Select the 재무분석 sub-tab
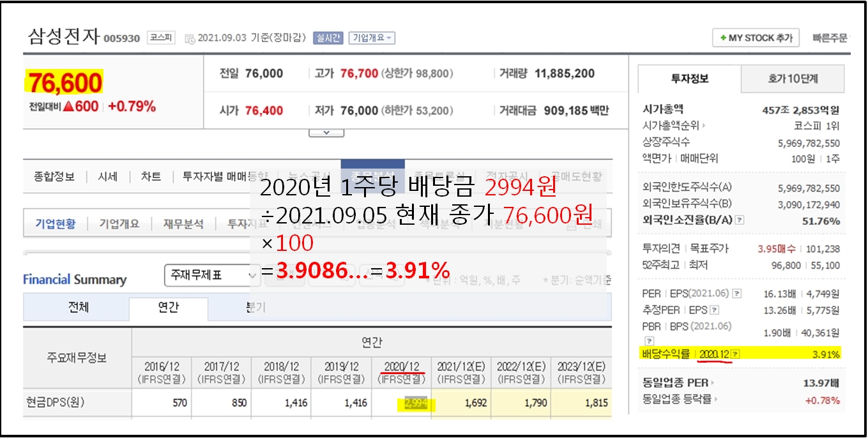868x438 pixels. [183, 224]
